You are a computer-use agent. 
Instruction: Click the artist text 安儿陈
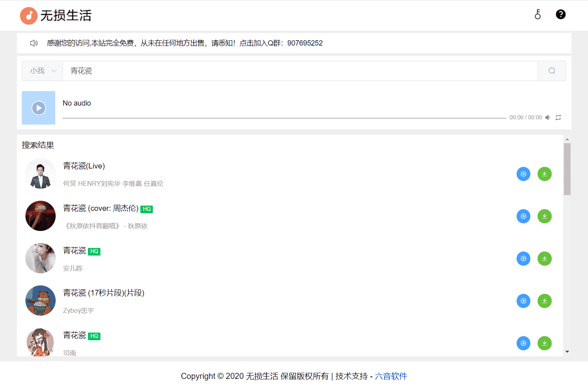73,268
